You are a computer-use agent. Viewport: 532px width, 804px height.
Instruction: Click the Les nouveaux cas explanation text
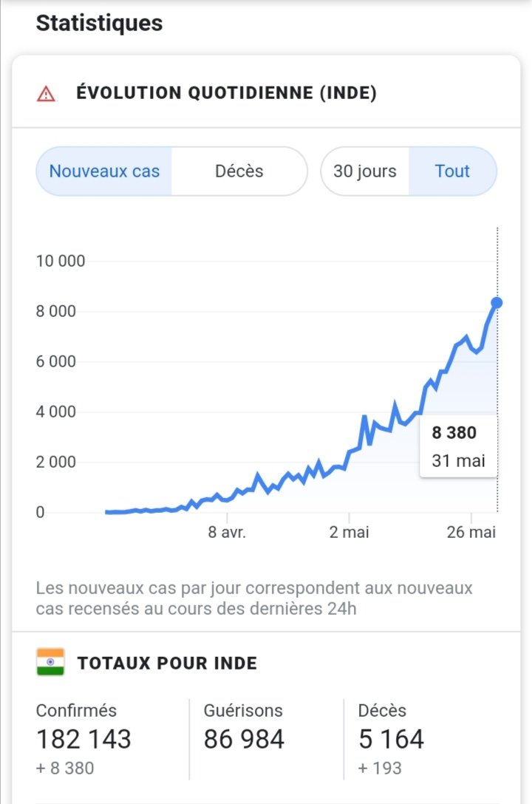point(253,599)
